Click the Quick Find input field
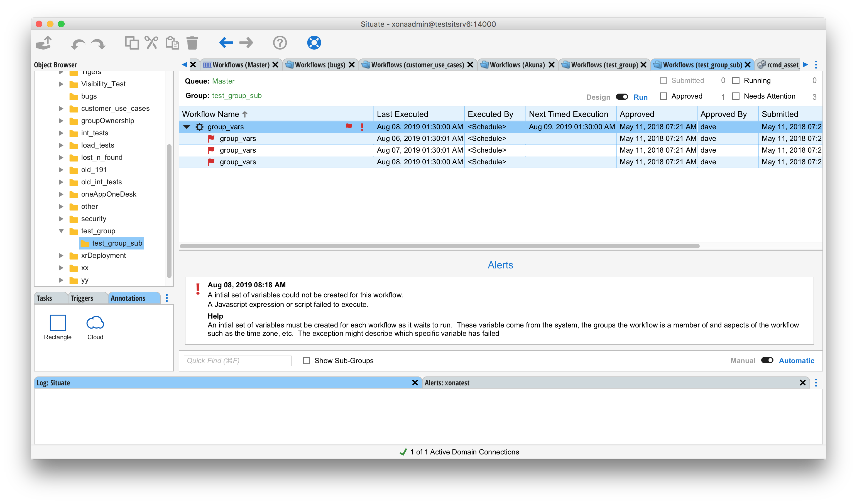The height and width of the screenshot is (504, 857). (x=237, y=361)
